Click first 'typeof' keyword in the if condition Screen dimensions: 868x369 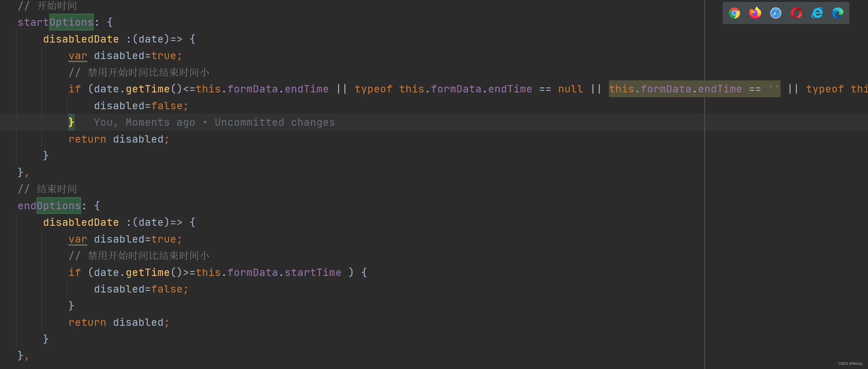(373, 89)
